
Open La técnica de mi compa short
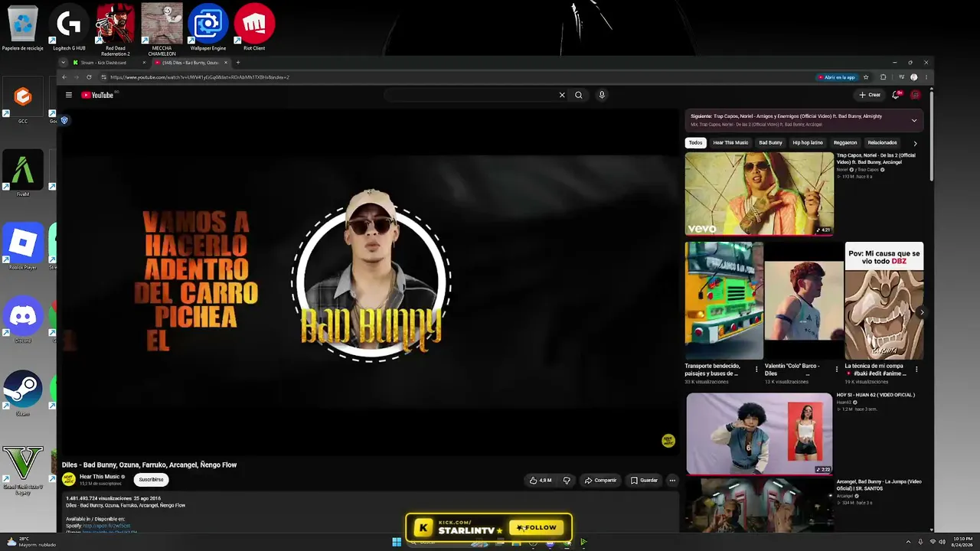[x=884, y=301]
